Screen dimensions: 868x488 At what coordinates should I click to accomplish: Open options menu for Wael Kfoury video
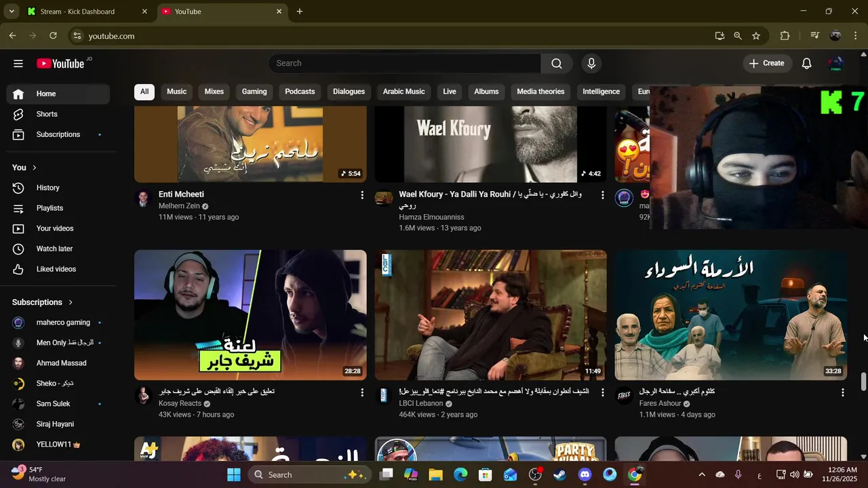602,195
